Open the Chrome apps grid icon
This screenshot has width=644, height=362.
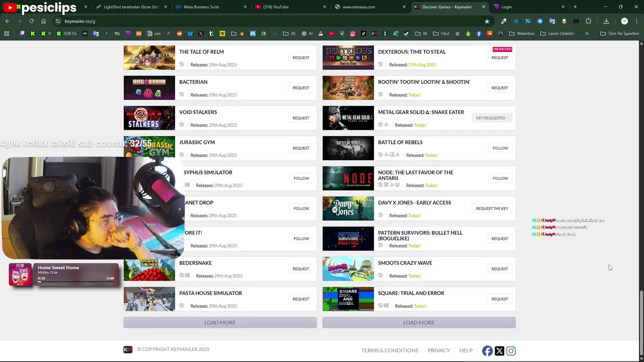(7, 34)
